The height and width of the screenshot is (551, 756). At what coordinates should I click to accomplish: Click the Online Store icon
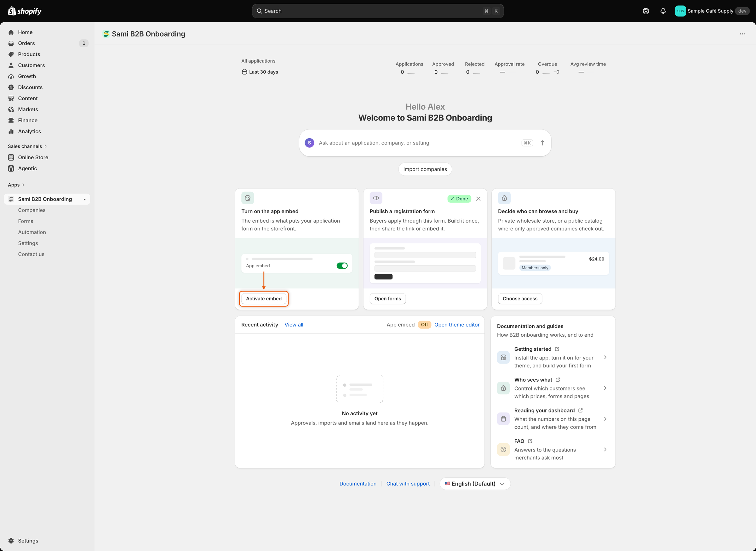click(x=11, y=157)
